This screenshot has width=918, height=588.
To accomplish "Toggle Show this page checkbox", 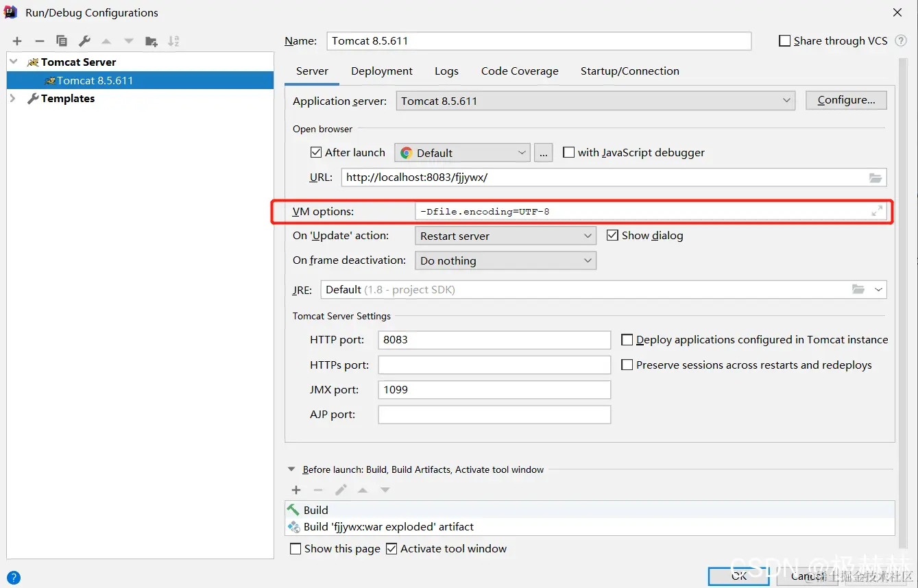I will (295, 548).
